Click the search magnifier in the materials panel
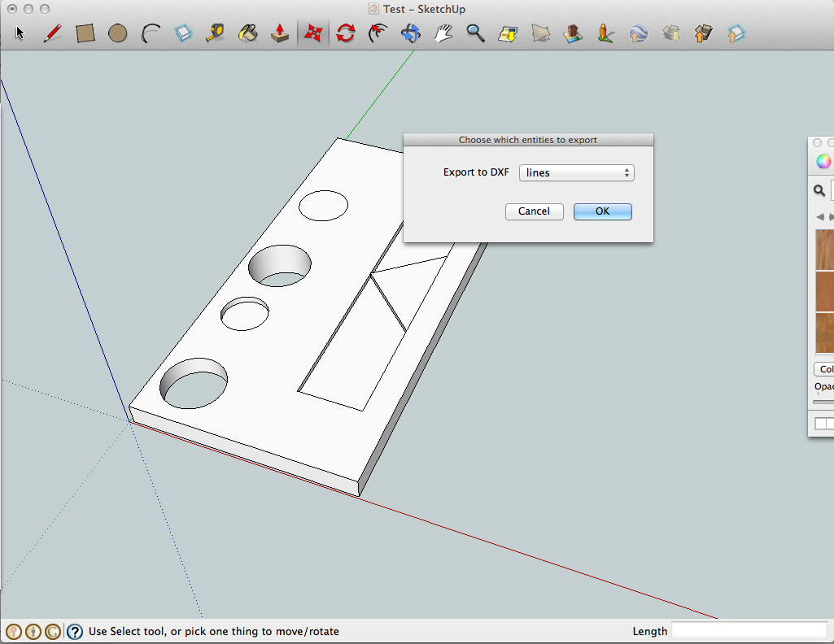 tap(819, 189)
